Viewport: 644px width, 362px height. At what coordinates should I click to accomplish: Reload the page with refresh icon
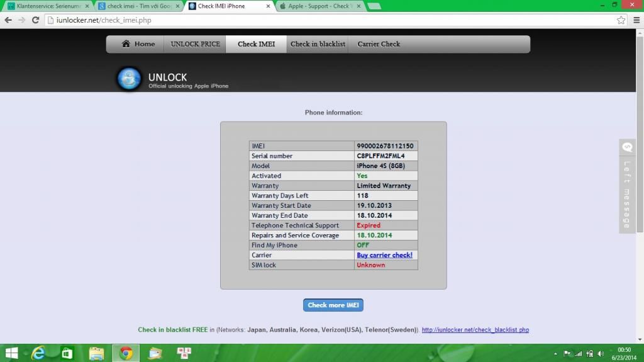pos(36,20)
